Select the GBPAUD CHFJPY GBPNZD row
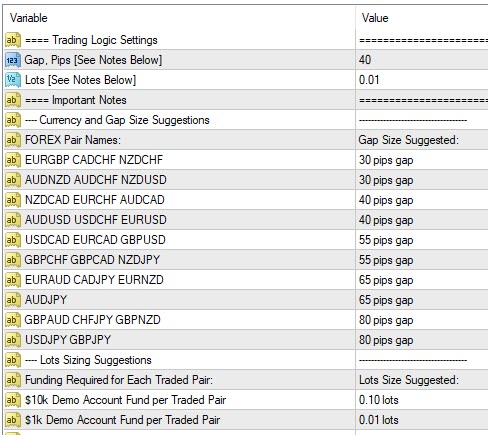488x435 pixels. (x=246, y=320)
